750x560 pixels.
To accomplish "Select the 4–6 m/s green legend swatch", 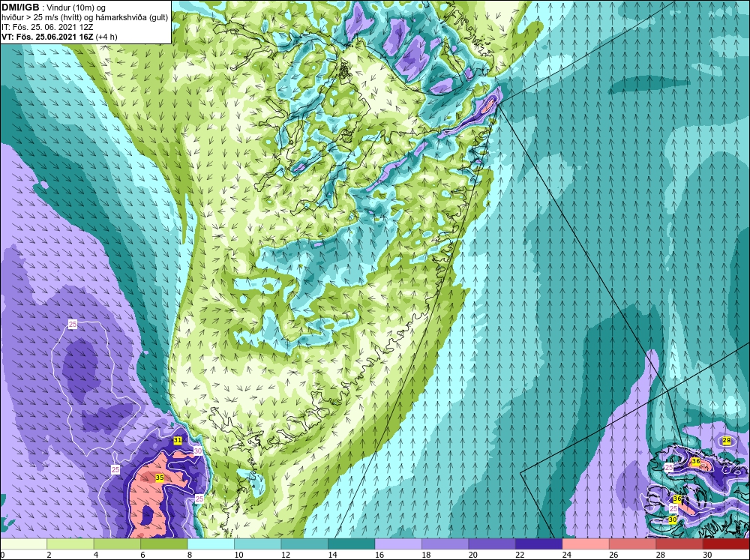I will [x=117, y=544].
